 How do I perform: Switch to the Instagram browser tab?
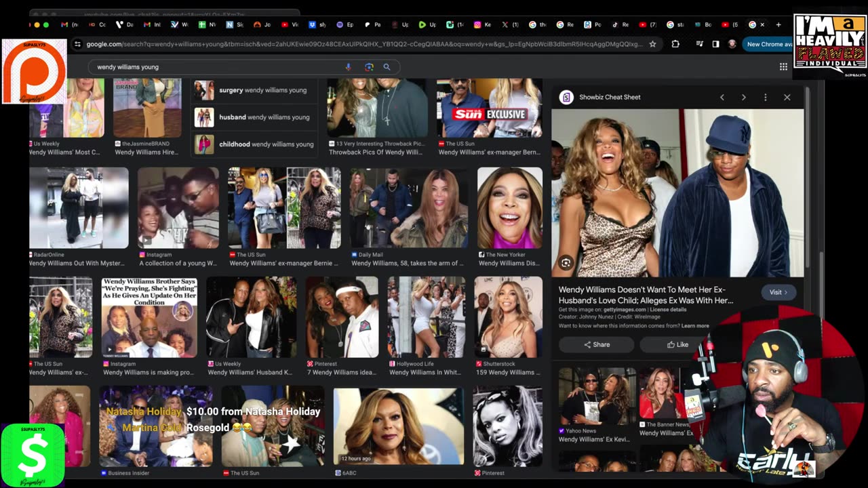(482, 24)
